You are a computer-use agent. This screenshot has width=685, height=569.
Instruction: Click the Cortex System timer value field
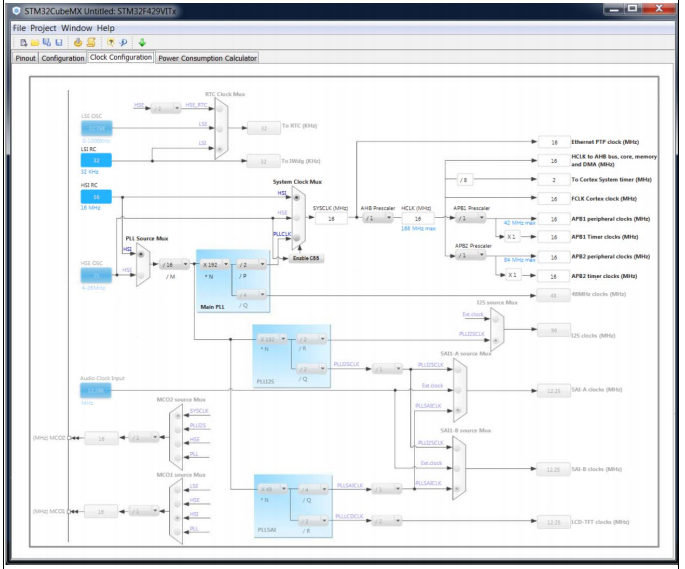(x=554, y=180)
